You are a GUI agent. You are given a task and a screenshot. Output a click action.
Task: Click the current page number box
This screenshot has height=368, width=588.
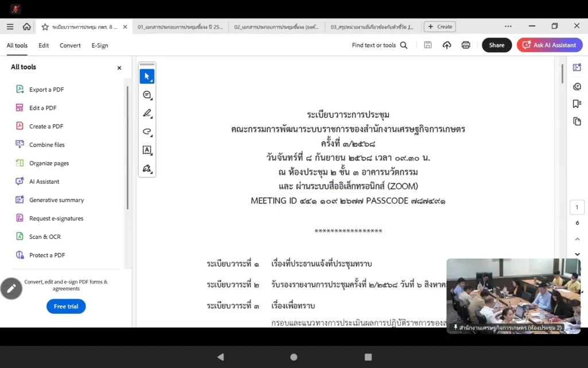point(577,207)
